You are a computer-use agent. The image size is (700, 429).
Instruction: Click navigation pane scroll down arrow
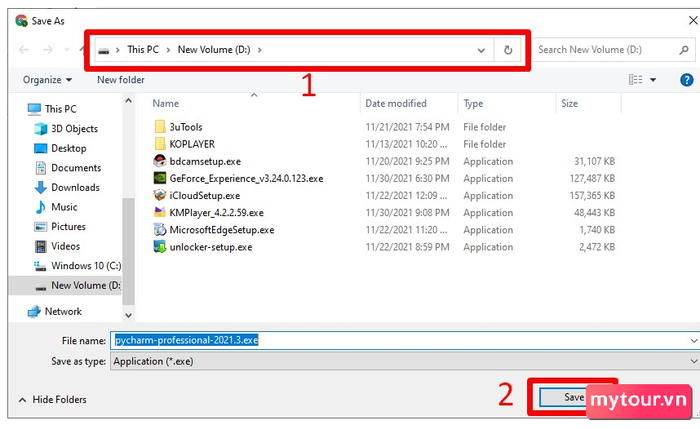coord(129,315)
